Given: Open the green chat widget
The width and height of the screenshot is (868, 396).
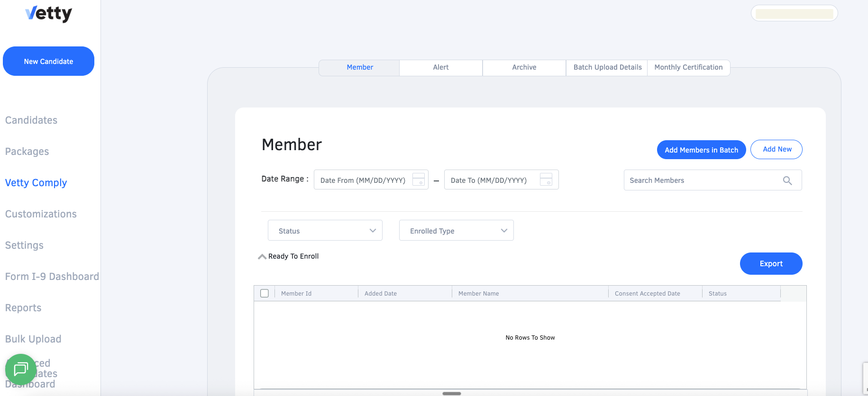Looking at the screenshot, I should point(21,369).
